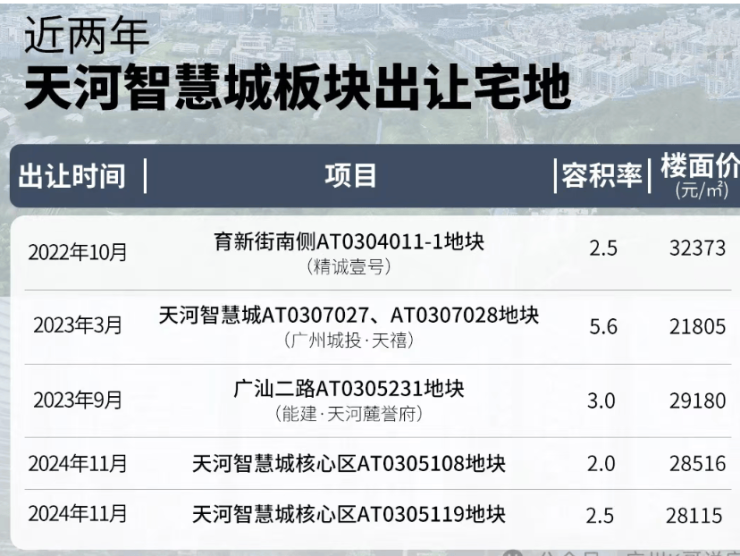740x556 pixels.
Task: Select the 28115 floor price value
Action: pos(694,515)
